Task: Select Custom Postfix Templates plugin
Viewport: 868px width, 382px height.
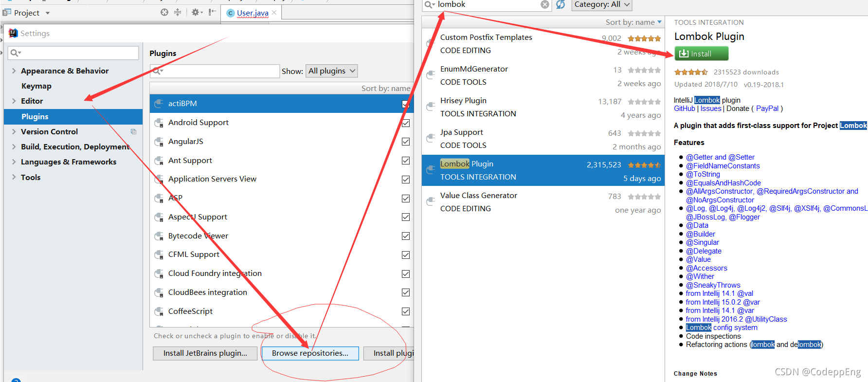Action: 543,44
